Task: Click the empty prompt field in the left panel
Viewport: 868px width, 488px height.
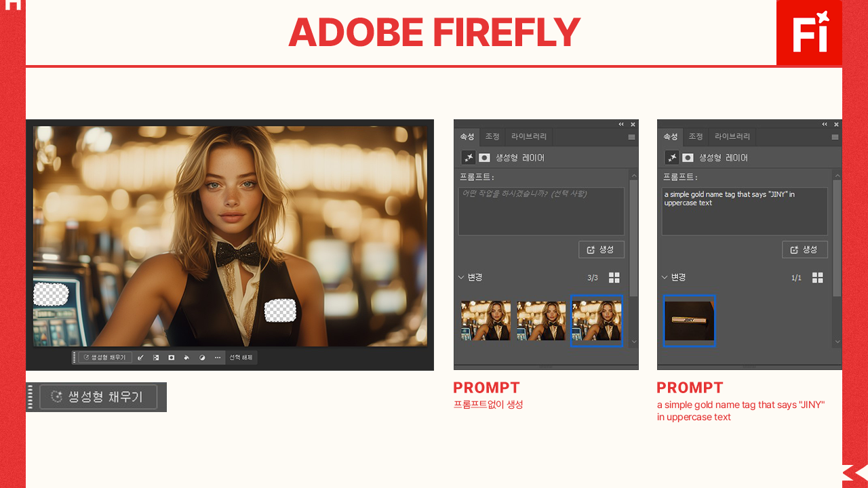Action: tap(541, 211)
